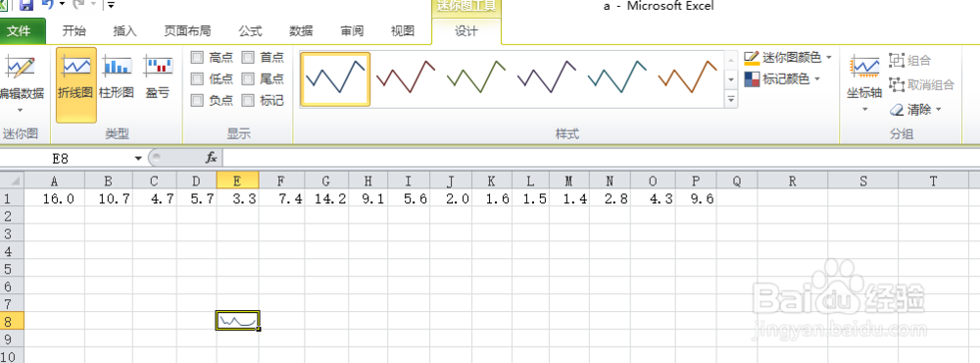Expand the style gallery More button
Screen dimensions: 980x363
click(x=731, y=99)
